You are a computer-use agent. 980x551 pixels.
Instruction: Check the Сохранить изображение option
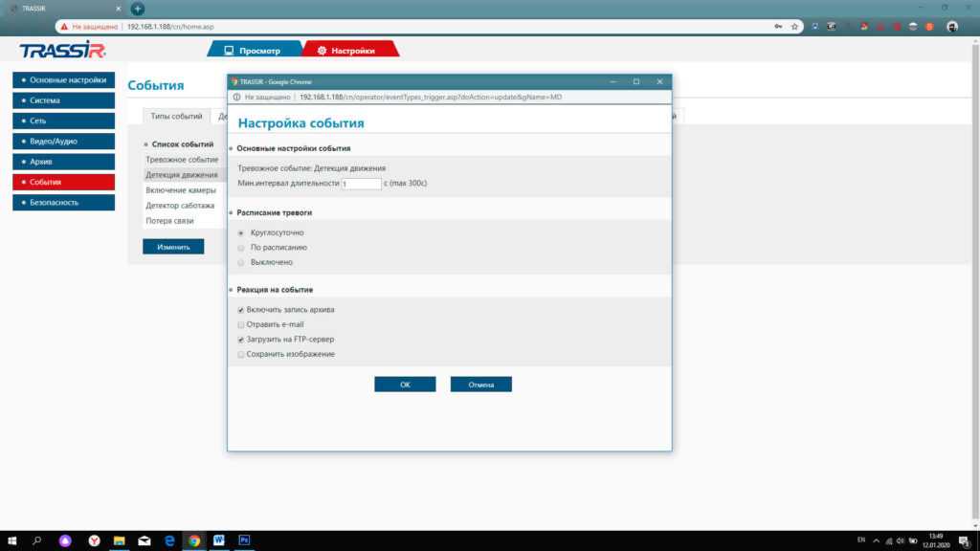pos(241,354)
